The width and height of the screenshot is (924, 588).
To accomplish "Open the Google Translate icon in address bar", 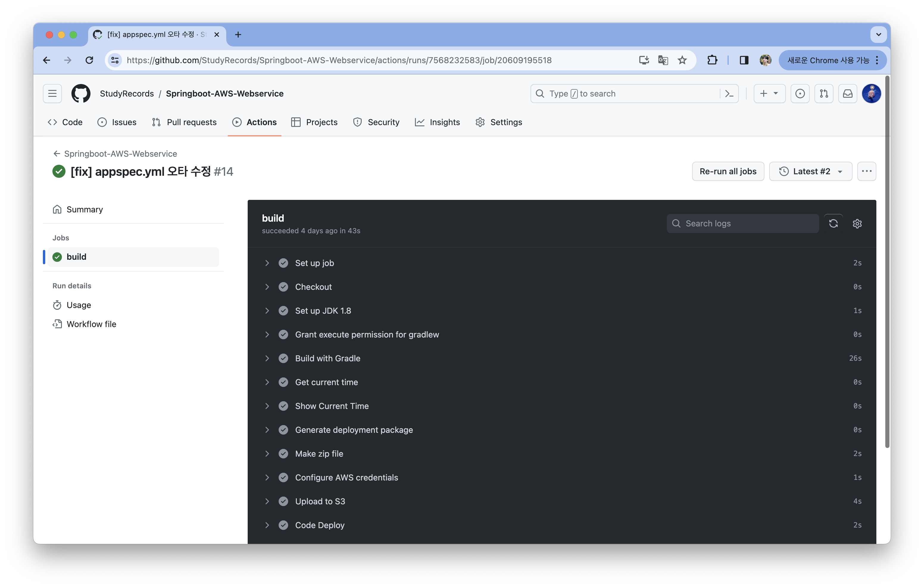I will click(x=663, y=60).
